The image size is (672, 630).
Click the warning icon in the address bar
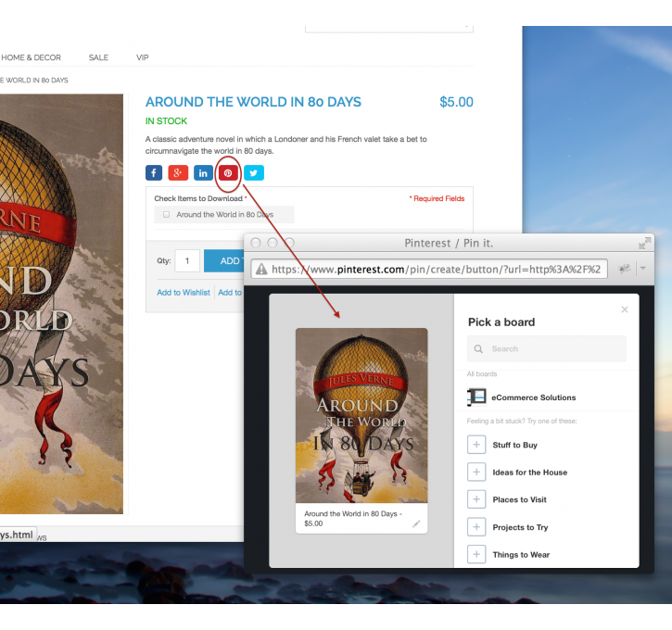261,270
